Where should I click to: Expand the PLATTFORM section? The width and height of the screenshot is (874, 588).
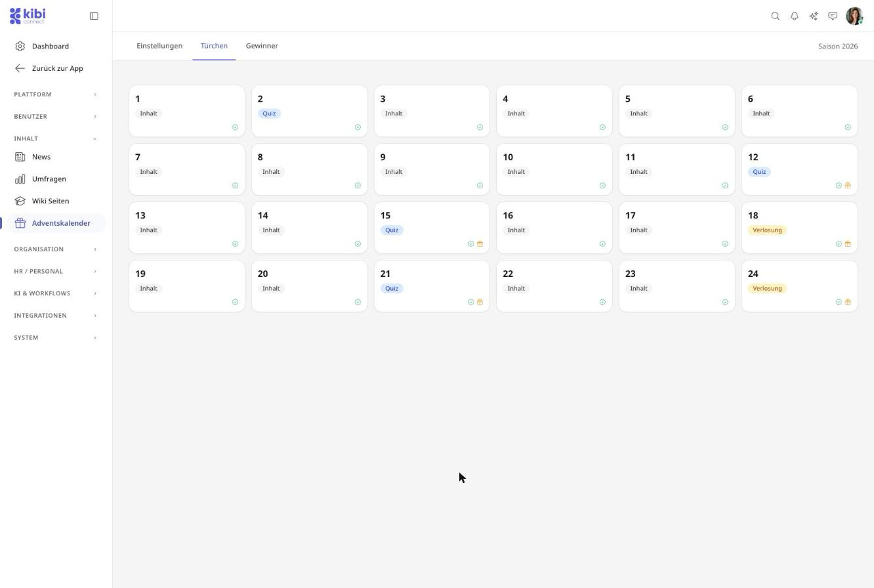click(x=56, y=94)
